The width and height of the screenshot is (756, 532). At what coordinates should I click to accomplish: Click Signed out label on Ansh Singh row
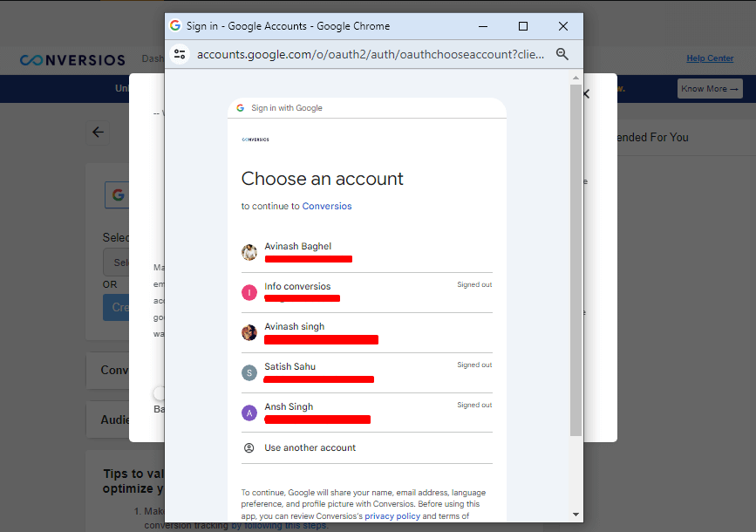click(474, 406)
